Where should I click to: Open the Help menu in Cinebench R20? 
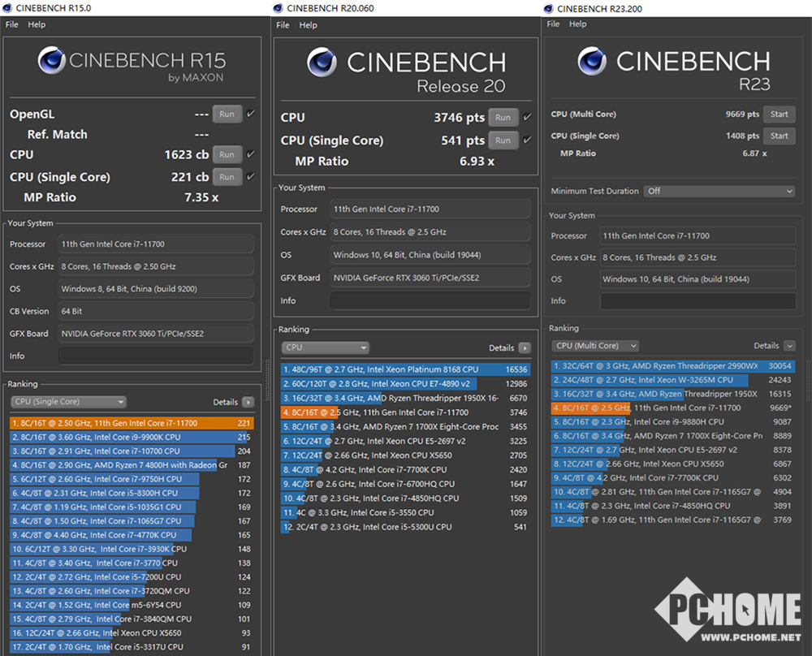(x=308, y=25)
